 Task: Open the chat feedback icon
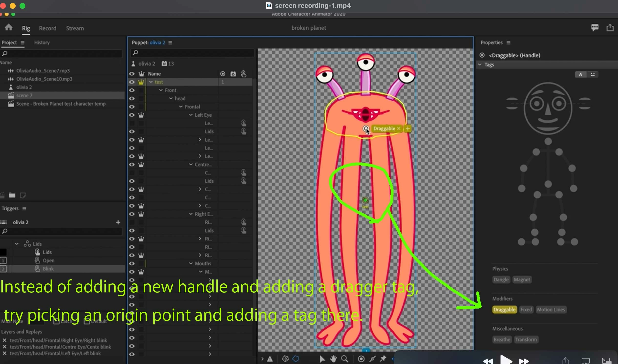[x=595, y=27]
